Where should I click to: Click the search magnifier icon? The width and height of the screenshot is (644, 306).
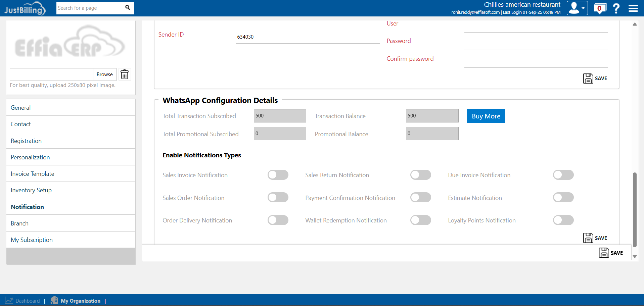click(128, 8)
